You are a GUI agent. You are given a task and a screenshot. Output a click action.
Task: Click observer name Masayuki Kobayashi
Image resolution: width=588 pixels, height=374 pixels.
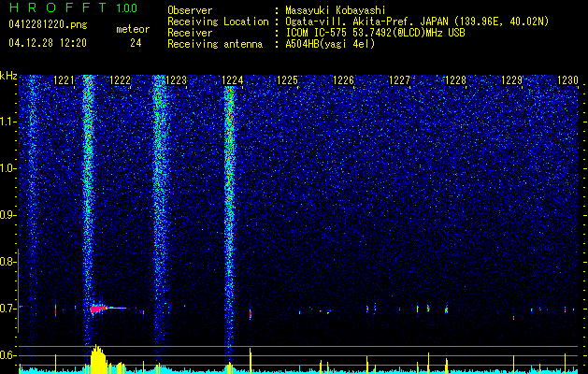click(x=336, y=10)
